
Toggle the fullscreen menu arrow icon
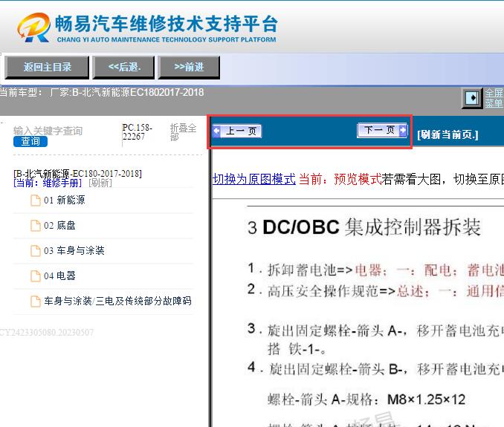pos(472,98)
